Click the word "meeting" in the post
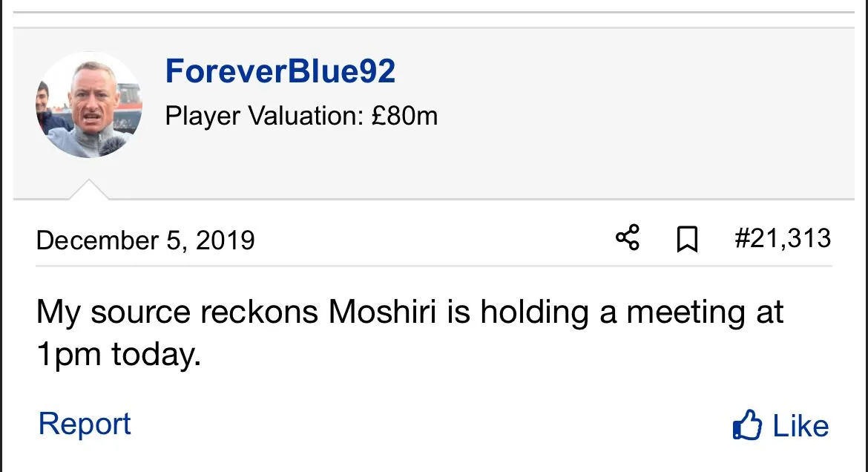Screen dimensions: 868x472 pyautogui.click(x=685, y=312)
